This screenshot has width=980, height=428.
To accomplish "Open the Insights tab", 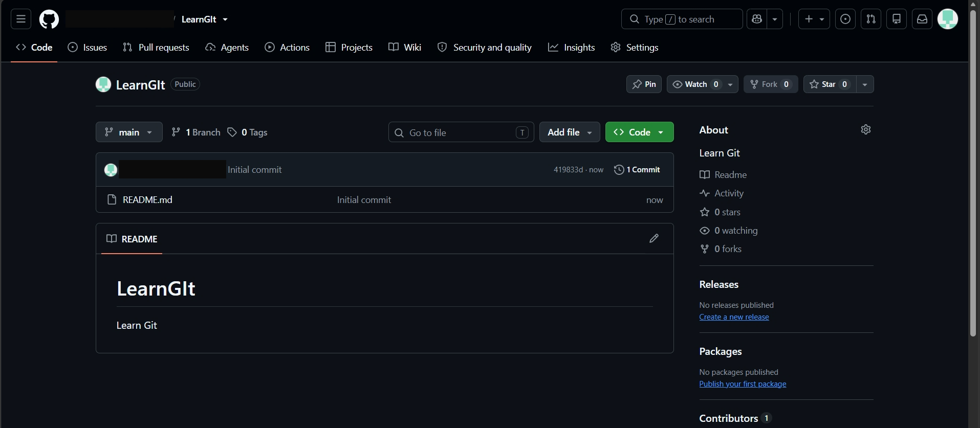I will 572,48.
